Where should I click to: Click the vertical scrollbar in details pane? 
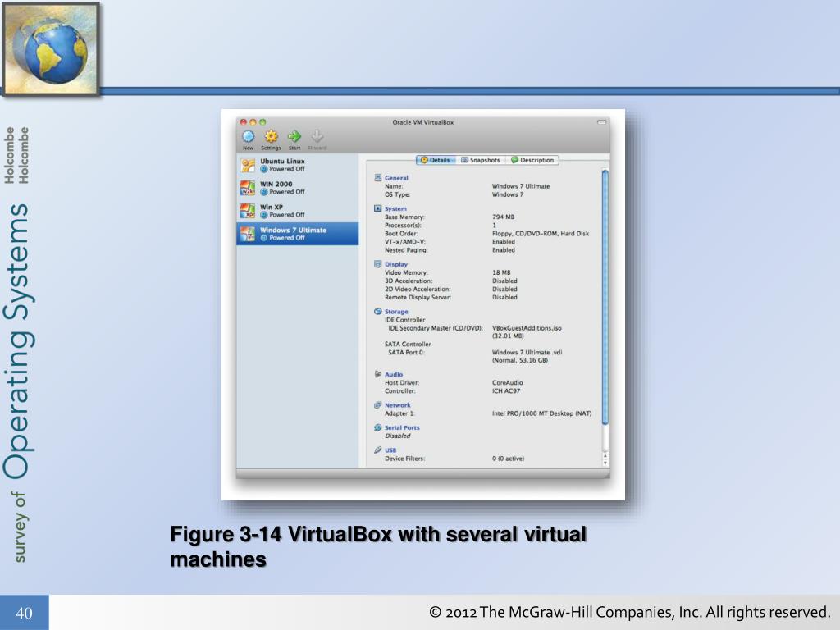pos(605,297)
